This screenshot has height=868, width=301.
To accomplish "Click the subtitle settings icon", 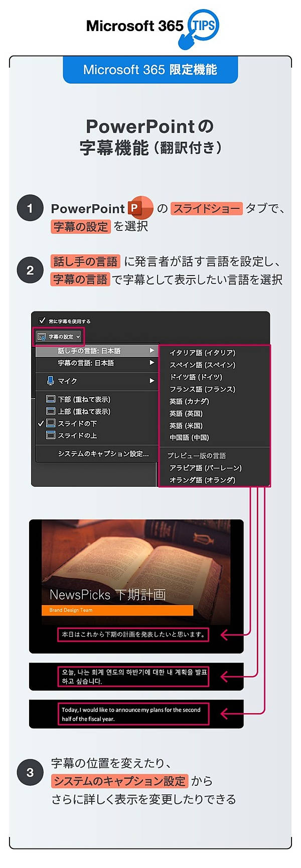I will 42,337.
